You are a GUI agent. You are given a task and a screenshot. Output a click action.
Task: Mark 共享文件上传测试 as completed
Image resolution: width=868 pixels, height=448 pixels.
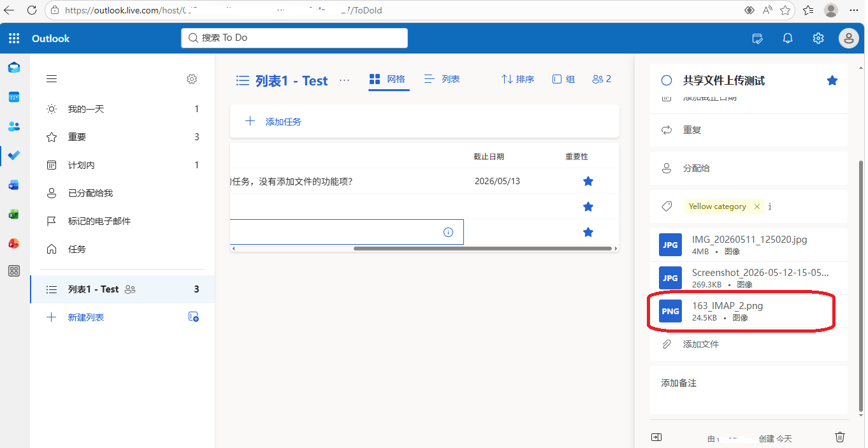click(x=667, y=80)
